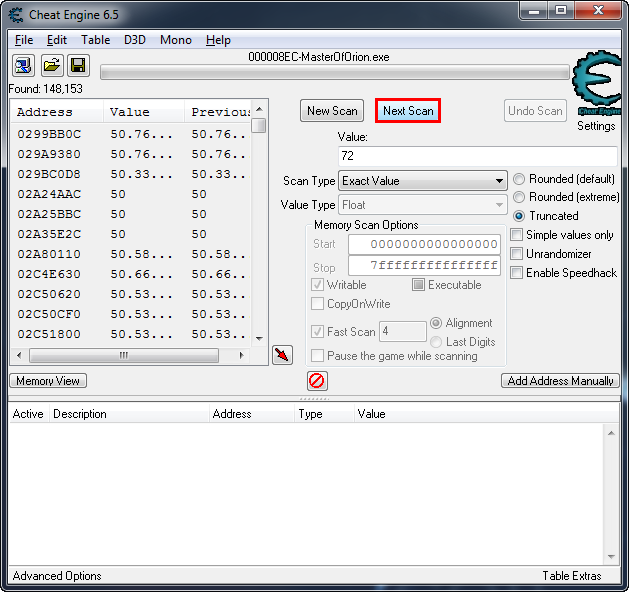Screen dimensions: 629x592
Task: Click the New Scan button
Action: (332, 111)
